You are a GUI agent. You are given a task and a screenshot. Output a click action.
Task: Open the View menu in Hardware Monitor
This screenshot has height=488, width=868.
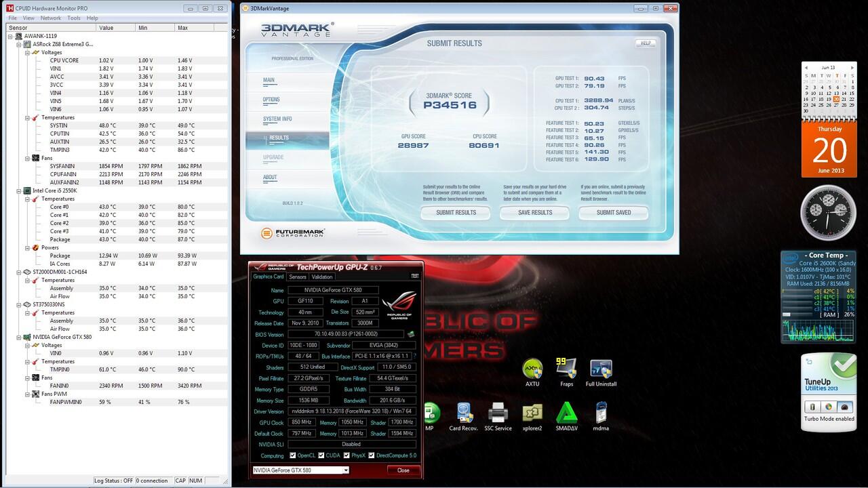tap(28, 18)
